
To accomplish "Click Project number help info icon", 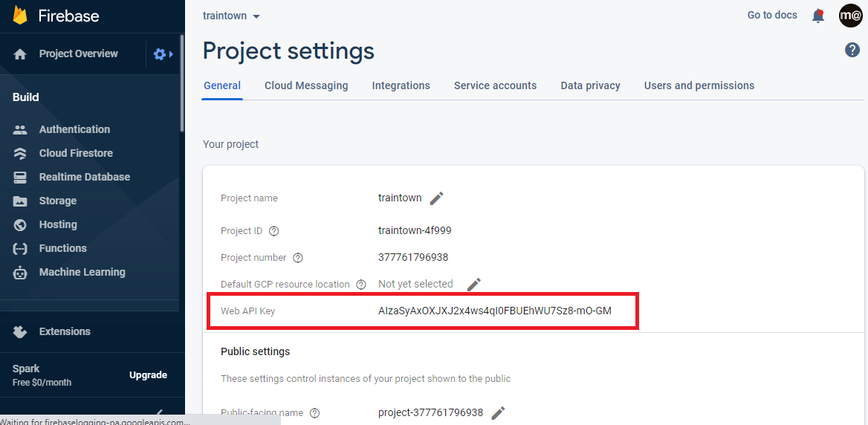I will click(298, 258).
